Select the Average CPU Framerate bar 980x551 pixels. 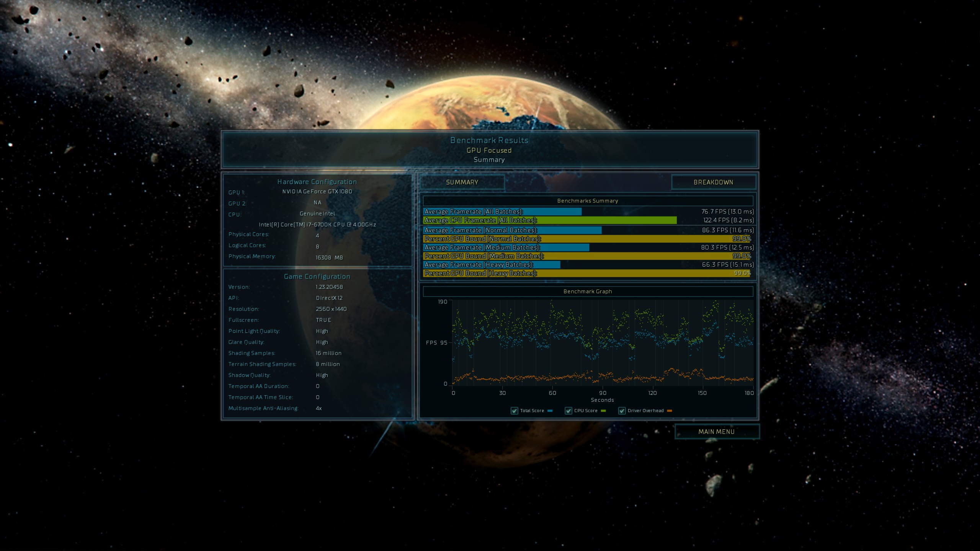(550, 220)
